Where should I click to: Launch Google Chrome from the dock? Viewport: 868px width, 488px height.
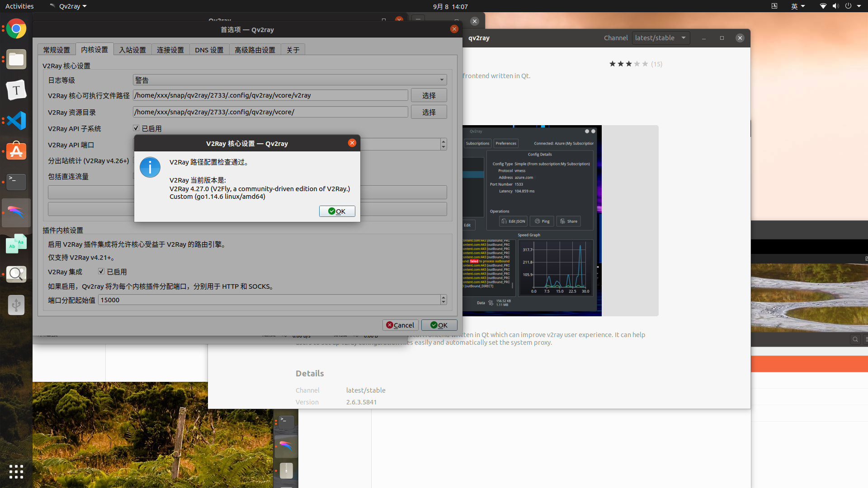(16, 28)
